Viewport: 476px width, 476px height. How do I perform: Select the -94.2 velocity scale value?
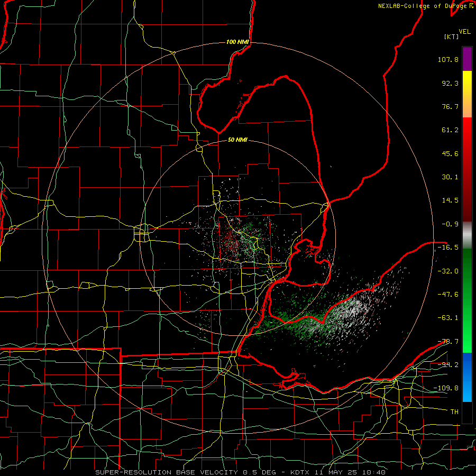(448, 364)
